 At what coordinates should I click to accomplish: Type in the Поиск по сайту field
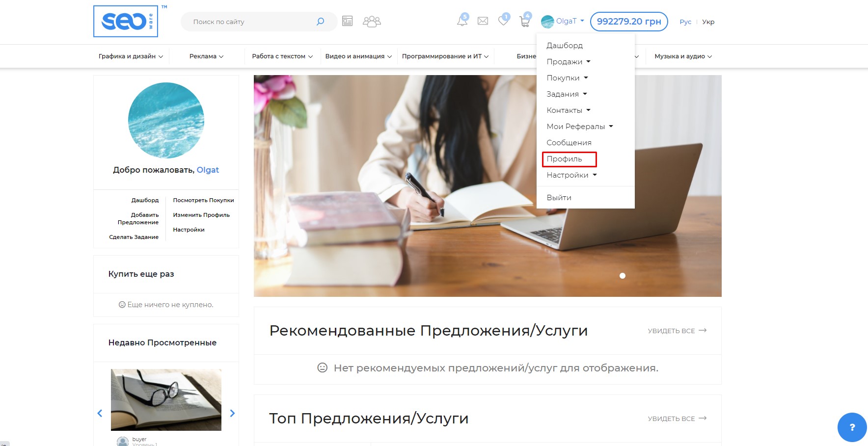pos(250,22)
